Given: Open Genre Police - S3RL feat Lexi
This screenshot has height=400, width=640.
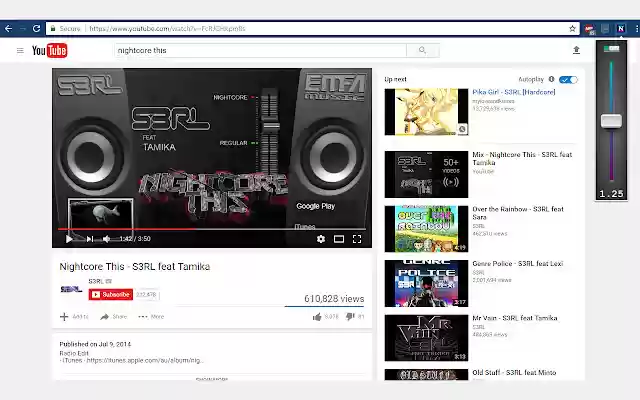Looking at the screenshot, I should tap(518, 264).
